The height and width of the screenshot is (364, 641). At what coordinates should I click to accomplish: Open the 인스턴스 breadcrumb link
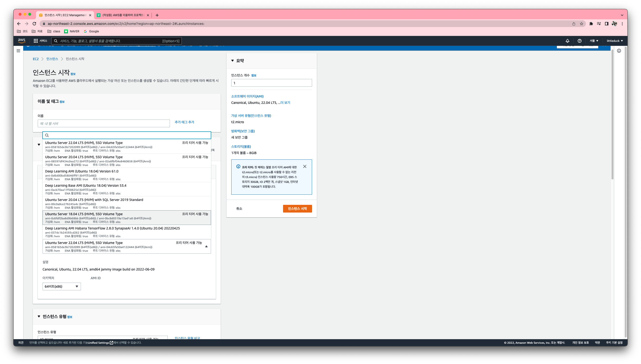(x=52, y=59)
